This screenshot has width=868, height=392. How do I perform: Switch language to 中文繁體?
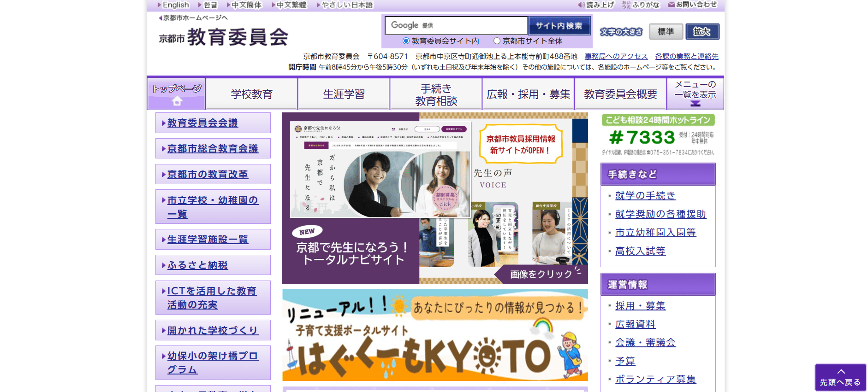pyautogui.click(x=289, y=5)
